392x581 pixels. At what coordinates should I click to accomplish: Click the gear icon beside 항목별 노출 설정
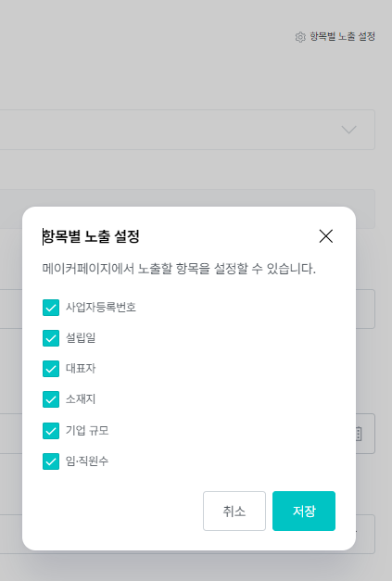coord(300,37)
